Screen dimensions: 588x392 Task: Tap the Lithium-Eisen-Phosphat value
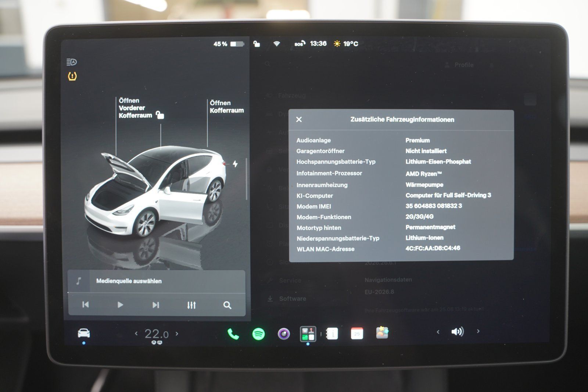pos(438,162)
